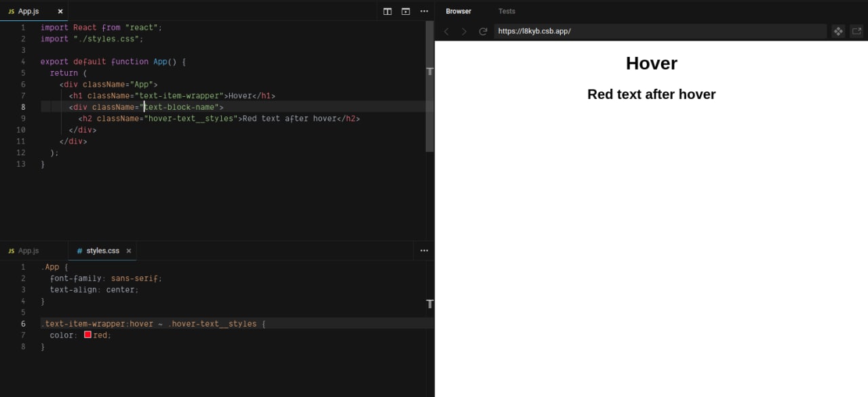Switch to the Browser tab

click(458, 11)
